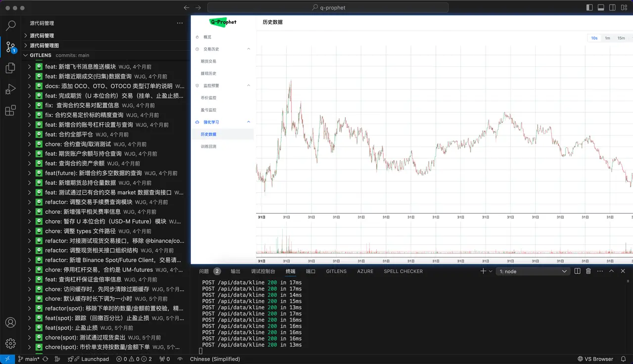Open the Search view in activity bar

pos(10,26)
